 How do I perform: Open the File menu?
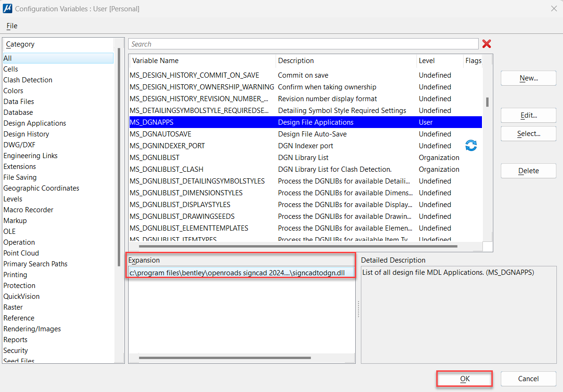12,26
